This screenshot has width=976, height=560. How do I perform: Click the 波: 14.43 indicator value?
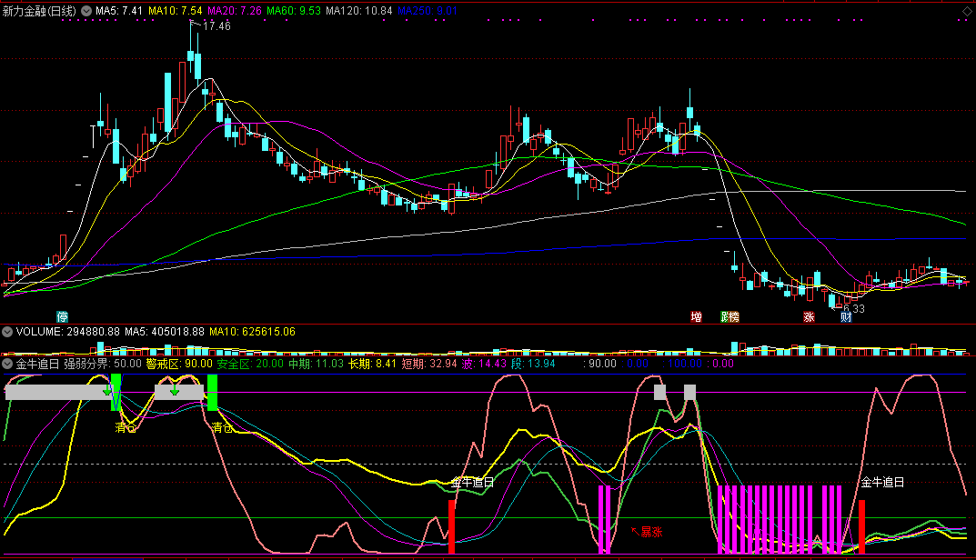pos(484,364)
